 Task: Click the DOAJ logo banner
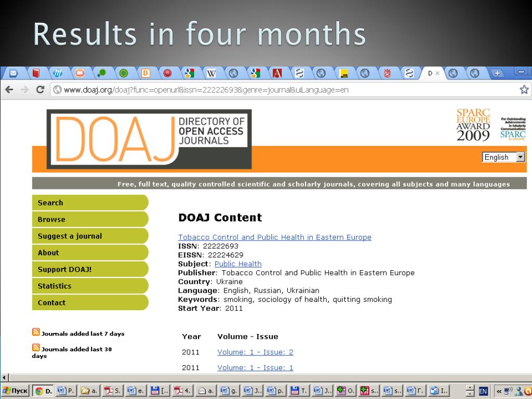(x=149, y=139)
